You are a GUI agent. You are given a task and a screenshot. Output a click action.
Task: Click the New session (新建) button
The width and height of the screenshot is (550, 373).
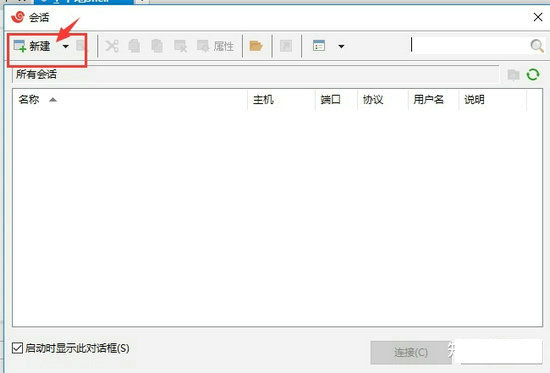[32, 46]
